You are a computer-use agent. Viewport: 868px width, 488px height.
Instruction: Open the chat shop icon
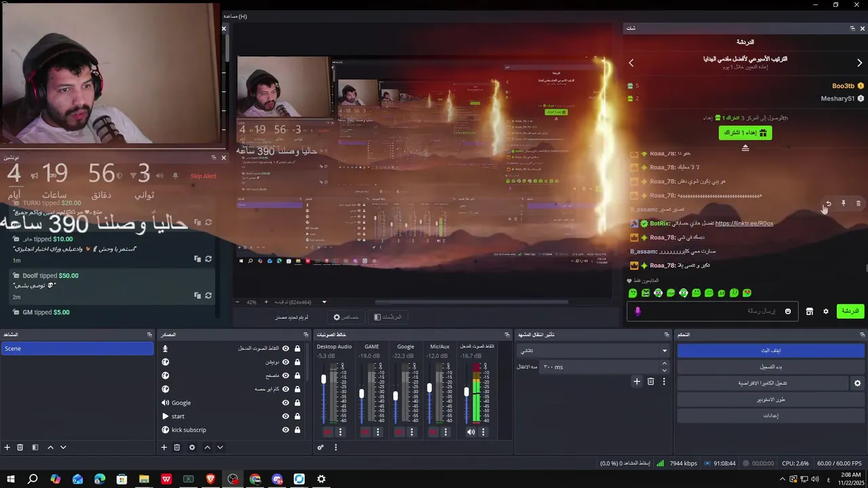809,311
